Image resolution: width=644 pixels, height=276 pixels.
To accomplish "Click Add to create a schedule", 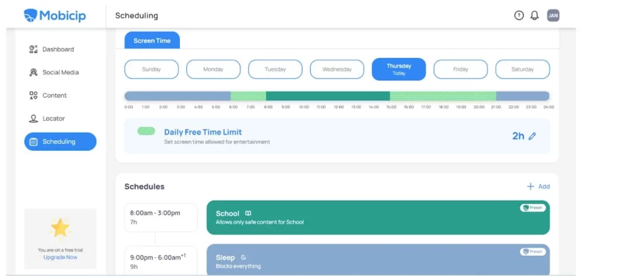I will 538,187.
